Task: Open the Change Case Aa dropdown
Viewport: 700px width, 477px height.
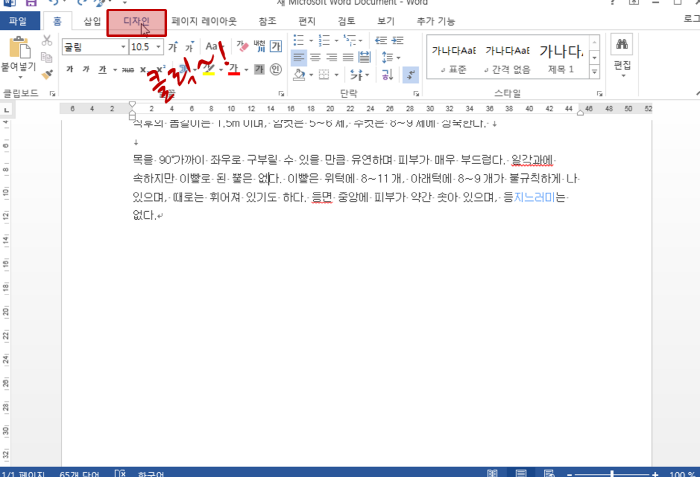Action: point(215,46)
